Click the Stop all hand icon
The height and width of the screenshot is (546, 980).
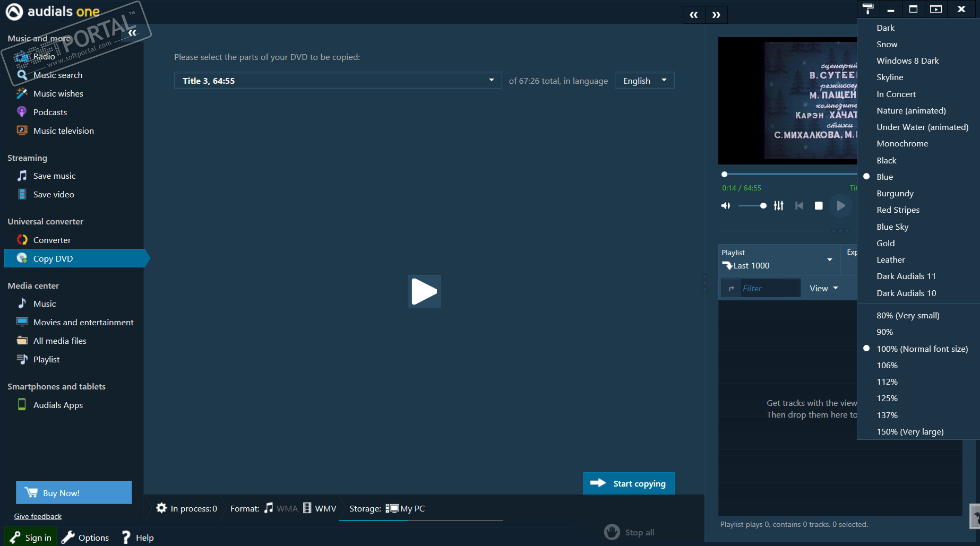click(612, 532)
